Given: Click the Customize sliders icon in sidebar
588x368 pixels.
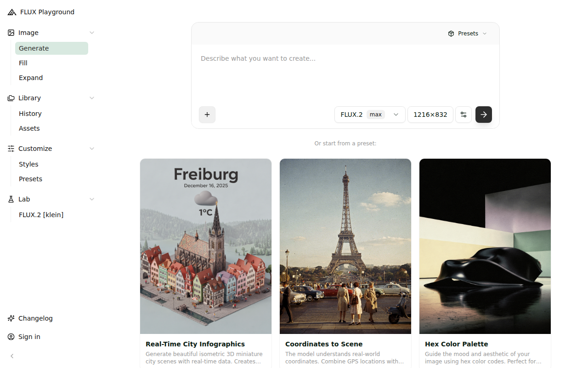Looking at the screenshot, I should [x=11, y=149].
